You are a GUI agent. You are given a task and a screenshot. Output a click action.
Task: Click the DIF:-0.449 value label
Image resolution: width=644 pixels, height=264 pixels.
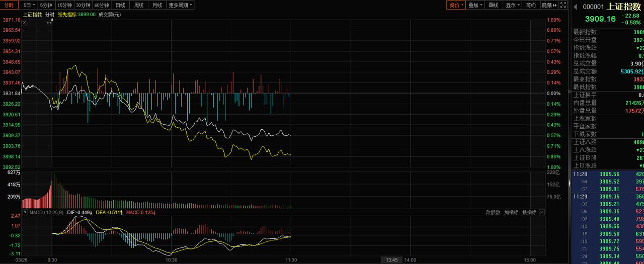coord(80,212)
